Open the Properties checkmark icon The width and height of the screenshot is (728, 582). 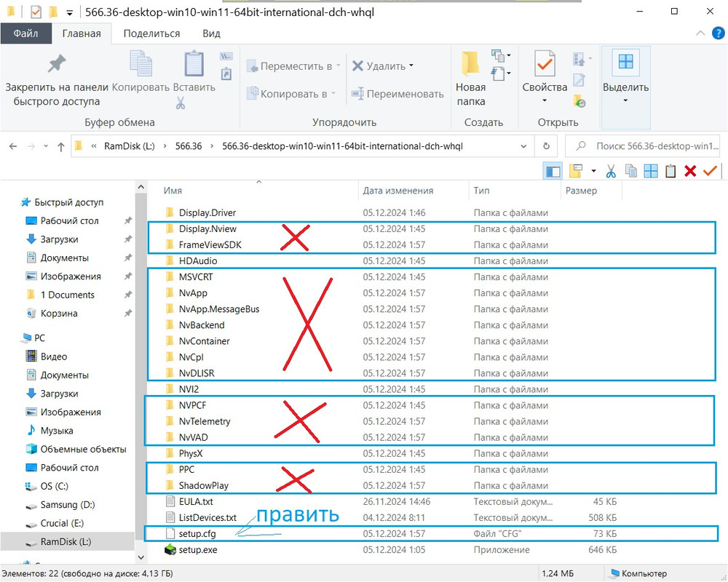point(545,63)
